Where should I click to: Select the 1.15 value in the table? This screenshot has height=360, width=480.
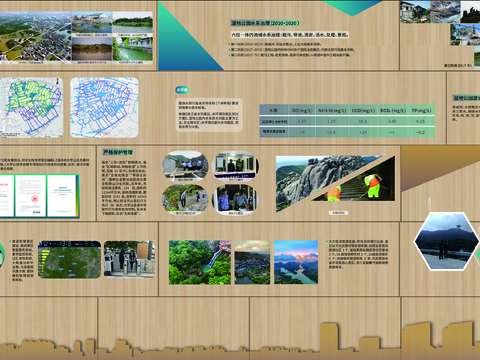point(331,121)
